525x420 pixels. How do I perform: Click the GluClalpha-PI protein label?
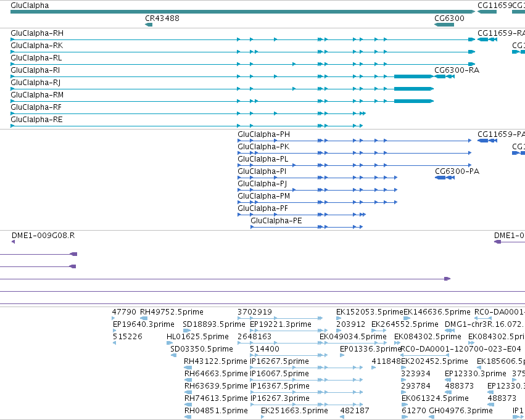(262, 171)
